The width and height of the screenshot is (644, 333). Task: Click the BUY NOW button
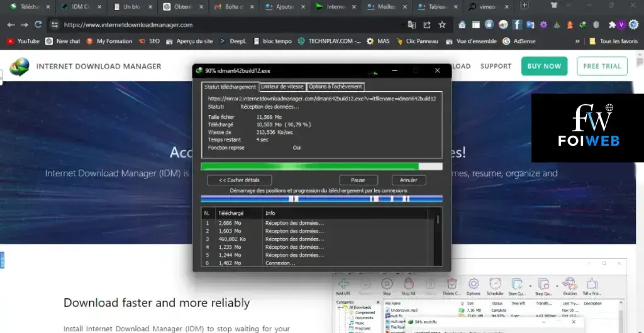544,66
